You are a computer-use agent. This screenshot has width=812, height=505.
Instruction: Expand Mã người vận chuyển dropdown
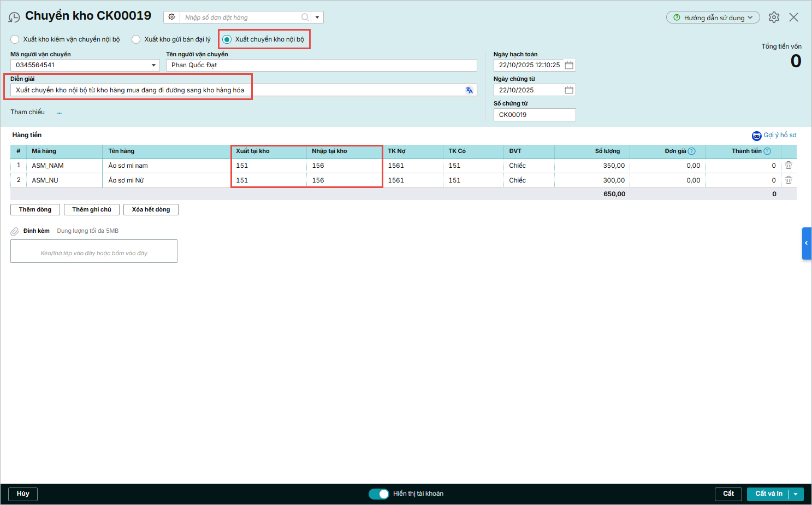coord(153,66)
